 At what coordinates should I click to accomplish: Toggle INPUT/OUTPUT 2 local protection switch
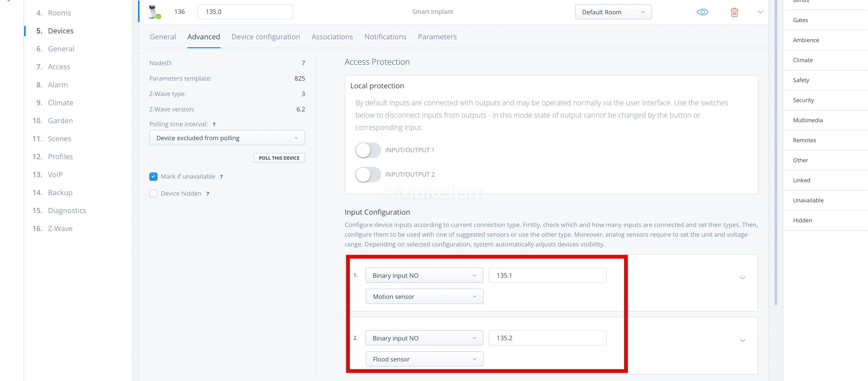[368, 175]
